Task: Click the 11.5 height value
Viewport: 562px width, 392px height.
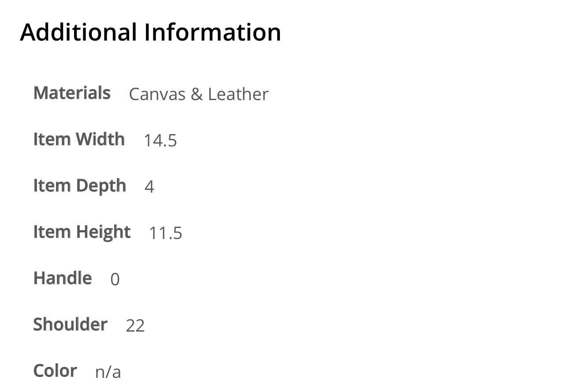Action: coord(166,233)
